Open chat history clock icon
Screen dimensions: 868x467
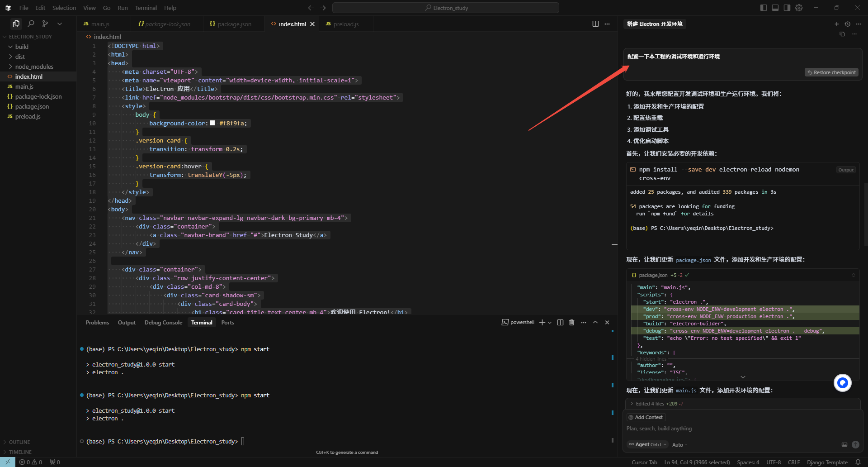point(848,24)
